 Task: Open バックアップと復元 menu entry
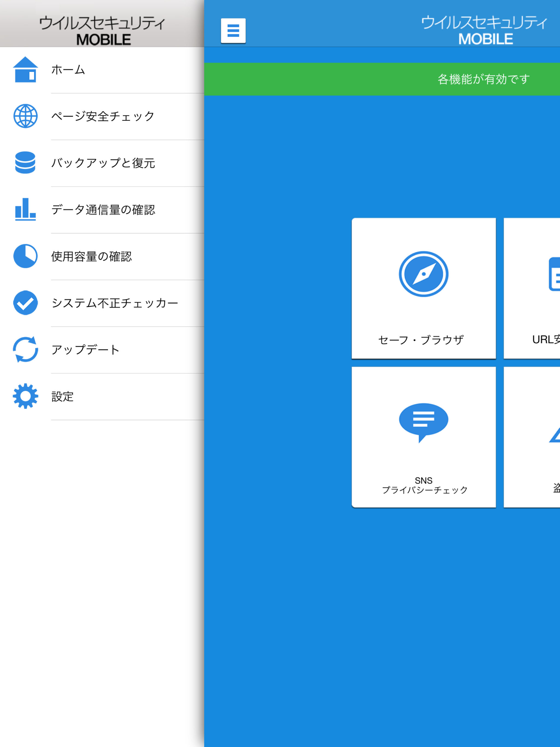tap(102, 163)
